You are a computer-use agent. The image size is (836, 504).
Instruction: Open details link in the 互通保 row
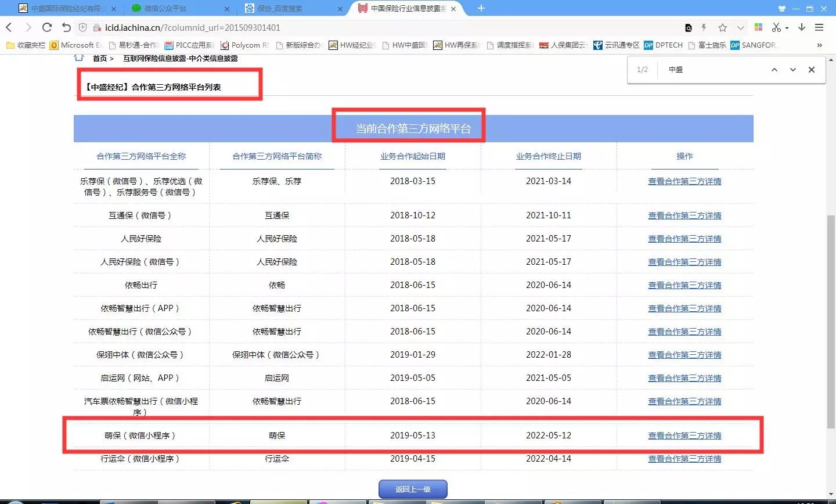(684, 215)
